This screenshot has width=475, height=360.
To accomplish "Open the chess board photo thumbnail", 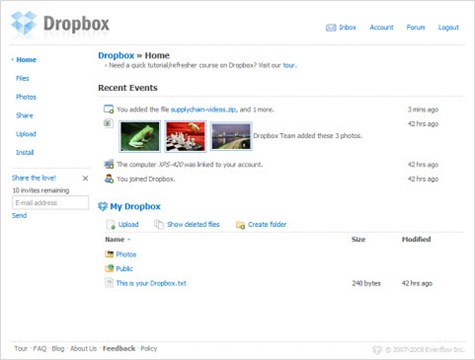I will (185, 136).
